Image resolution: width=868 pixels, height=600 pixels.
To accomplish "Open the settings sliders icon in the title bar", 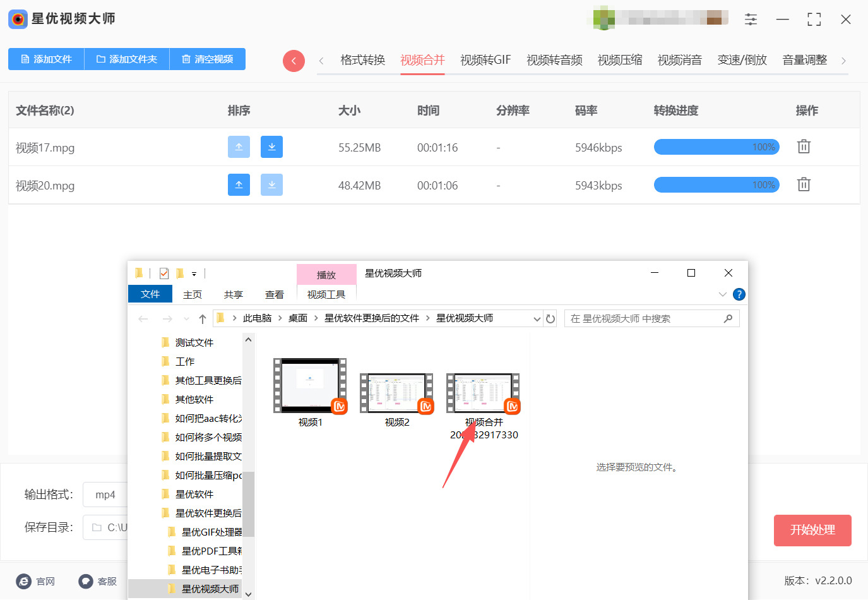I will click(x=751, y=20).
